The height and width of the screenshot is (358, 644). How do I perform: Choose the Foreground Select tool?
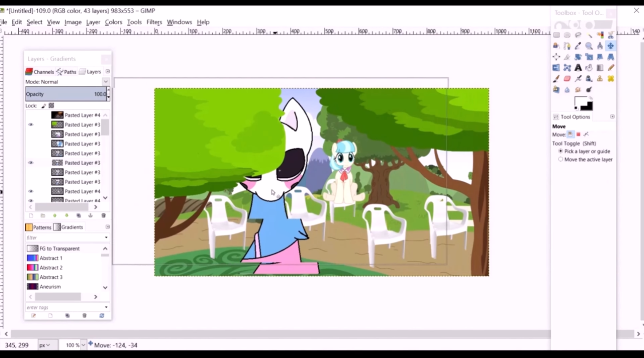556,46
